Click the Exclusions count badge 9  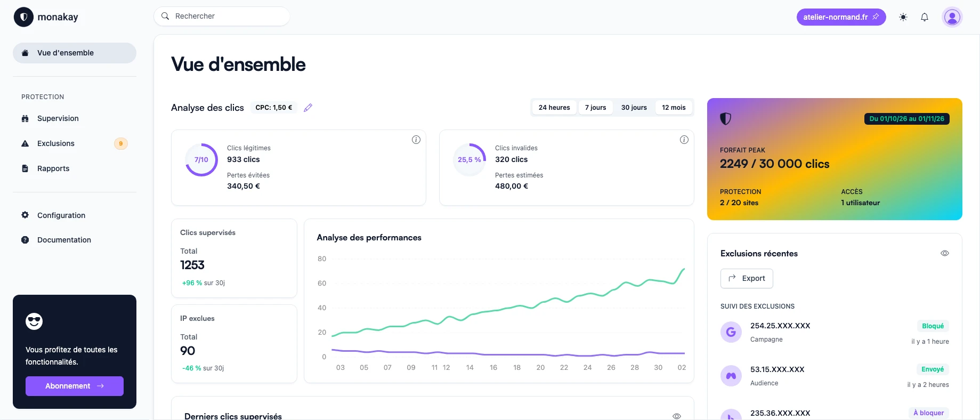click(121, 143)
